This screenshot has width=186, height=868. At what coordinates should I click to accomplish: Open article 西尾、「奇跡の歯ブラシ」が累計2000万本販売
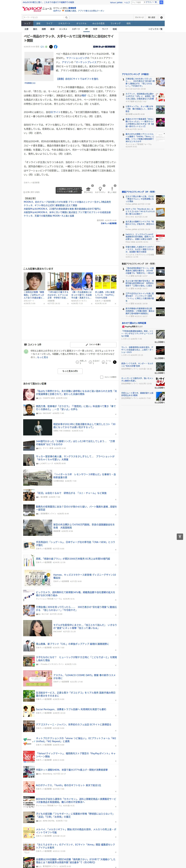73,559
